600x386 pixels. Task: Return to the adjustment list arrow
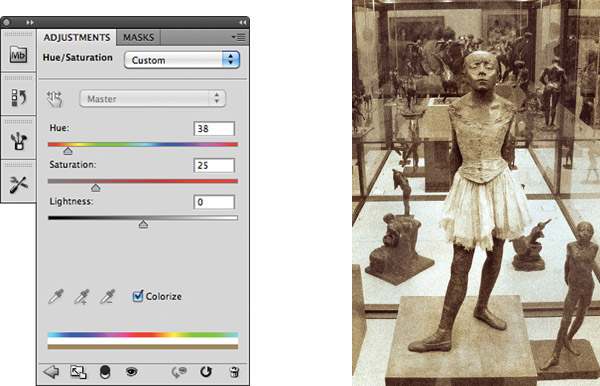point(51,371)
